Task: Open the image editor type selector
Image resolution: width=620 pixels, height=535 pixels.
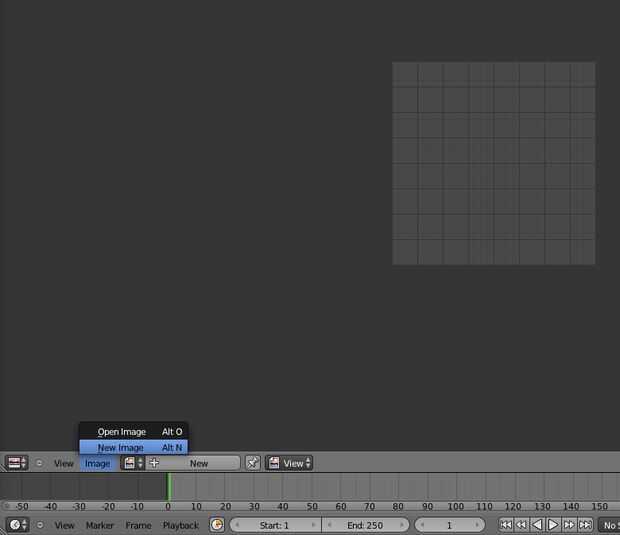Action: [x=17, y=463]
